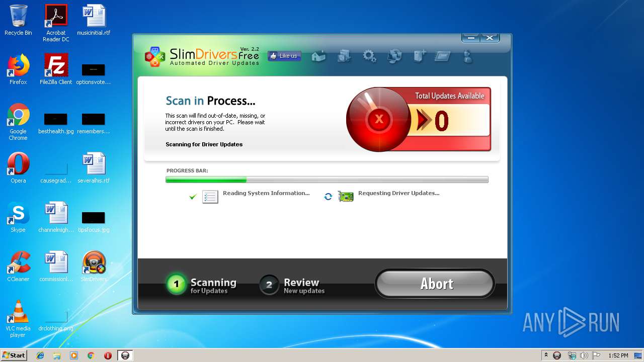Click the red X scan status dial

pos(378,119)
